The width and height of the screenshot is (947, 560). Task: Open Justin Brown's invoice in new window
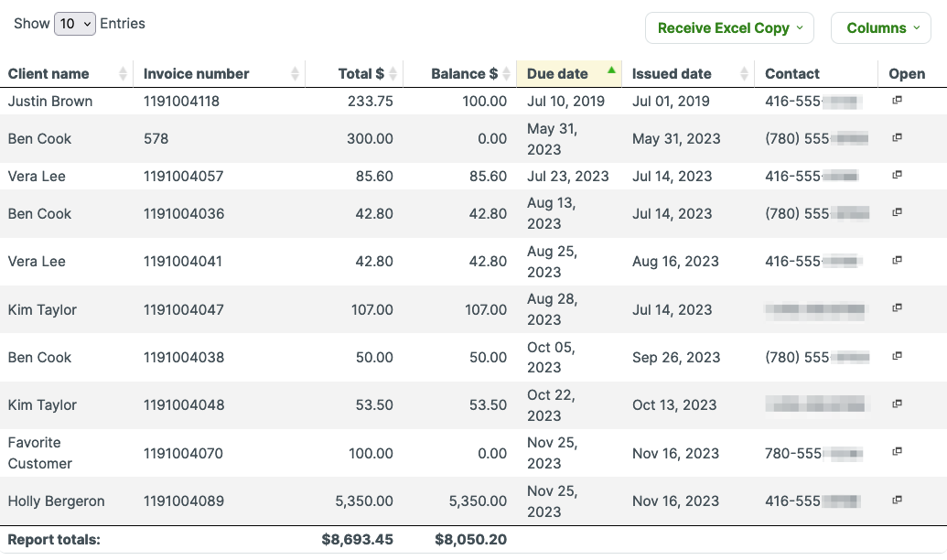click(897, 101)
